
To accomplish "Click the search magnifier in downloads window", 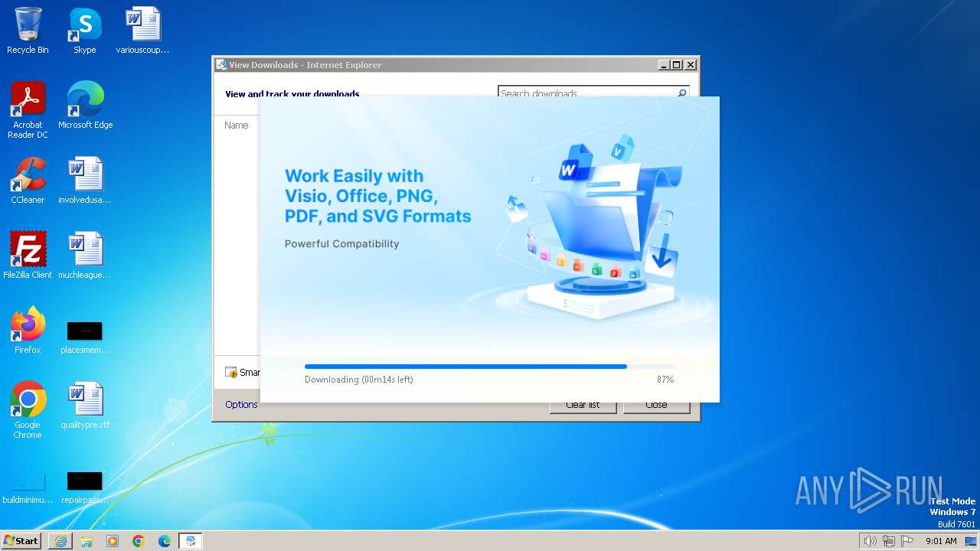I will 681,93.
